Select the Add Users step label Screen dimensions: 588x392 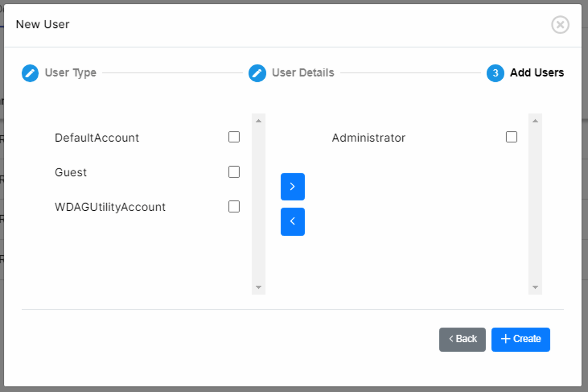point(537,73)
